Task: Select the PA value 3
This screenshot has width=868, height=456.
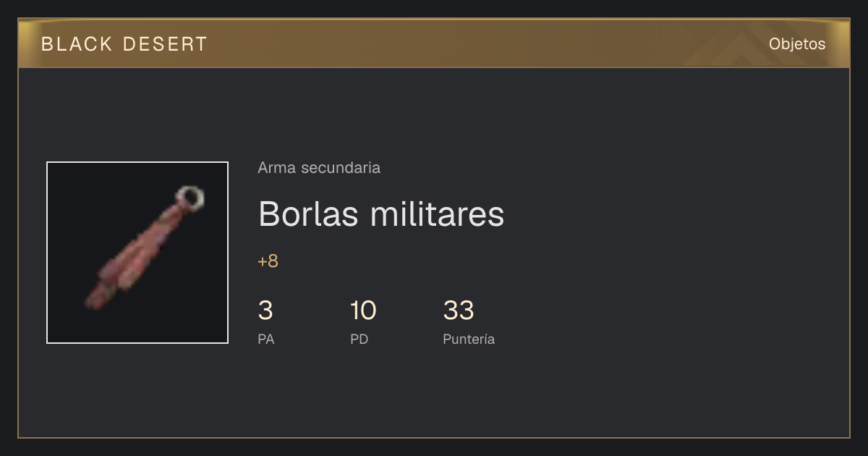Action: 265,311
